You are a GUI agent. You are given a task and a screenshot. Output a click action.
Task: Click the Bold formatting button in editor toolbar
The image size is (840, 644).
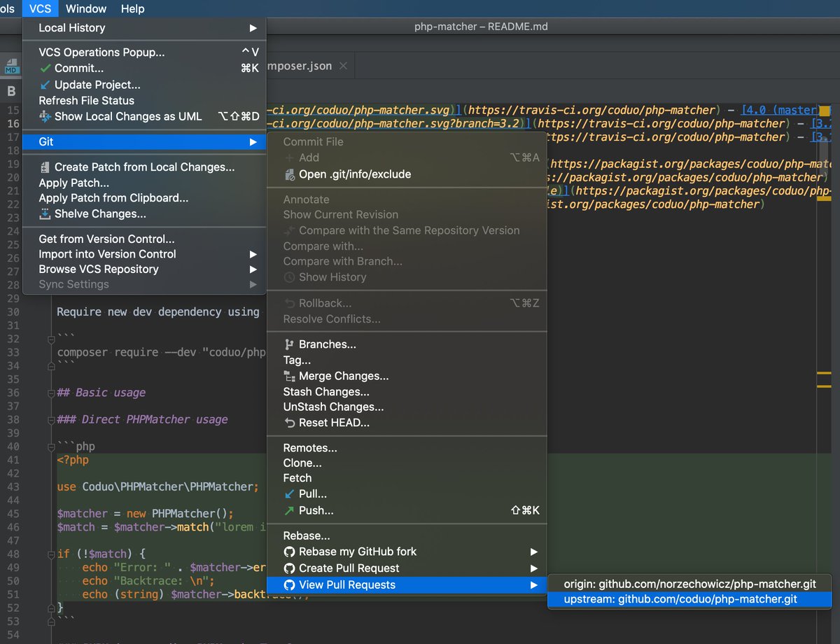(x=11, y=91)
